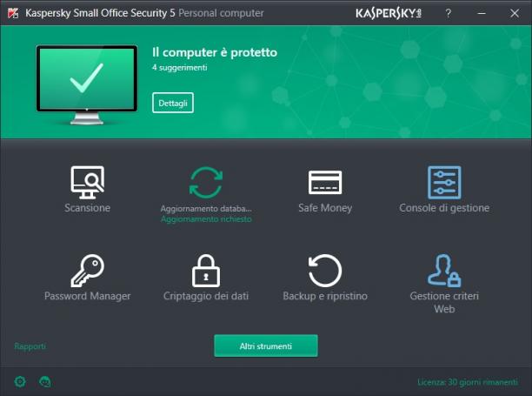Open support via the headset face icon

45,382
